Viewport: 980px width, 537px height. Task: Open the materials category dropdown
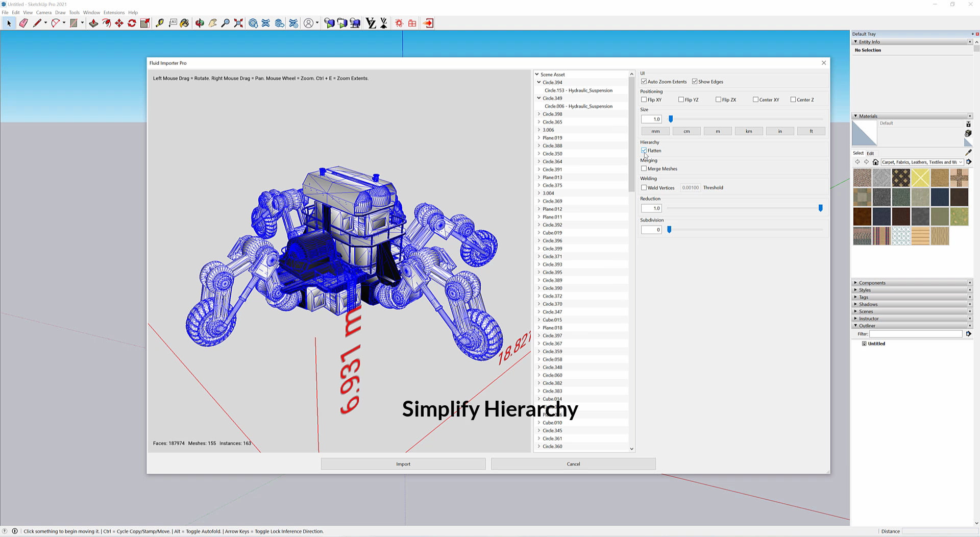(922, 162)
